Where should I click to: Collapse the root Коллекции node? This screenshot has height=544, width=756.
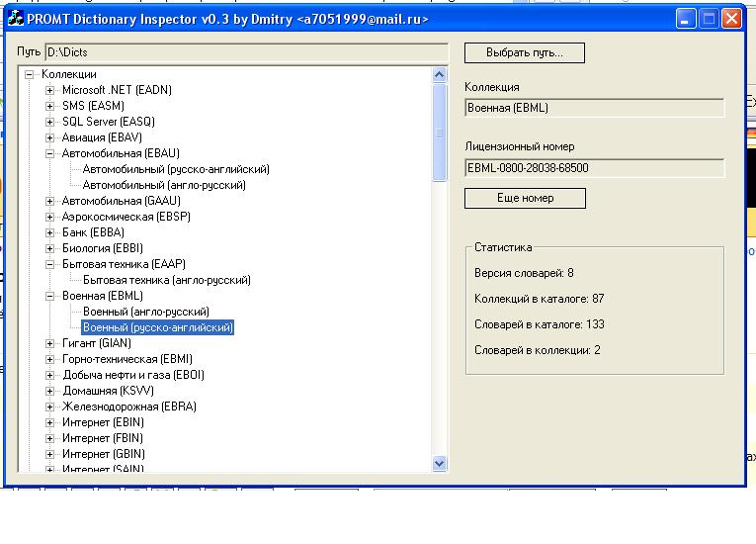(29, 74)
